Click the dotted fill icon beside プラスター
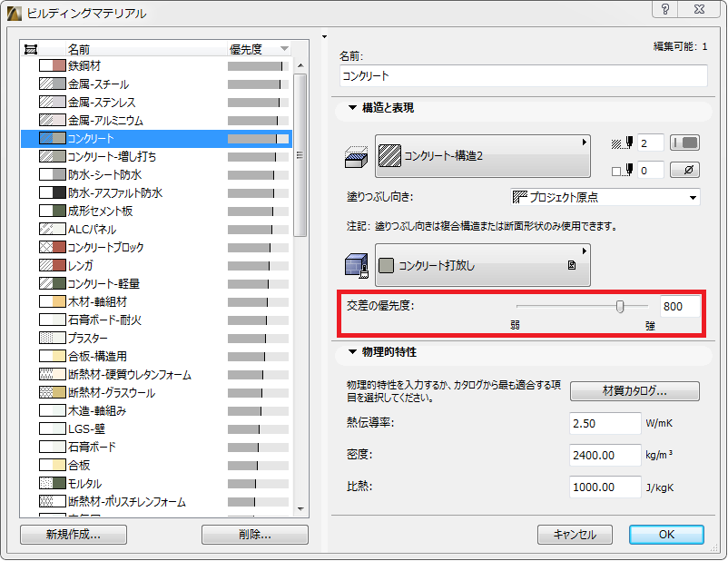Viewport: 728px width, 561px height. coord(52,338)
